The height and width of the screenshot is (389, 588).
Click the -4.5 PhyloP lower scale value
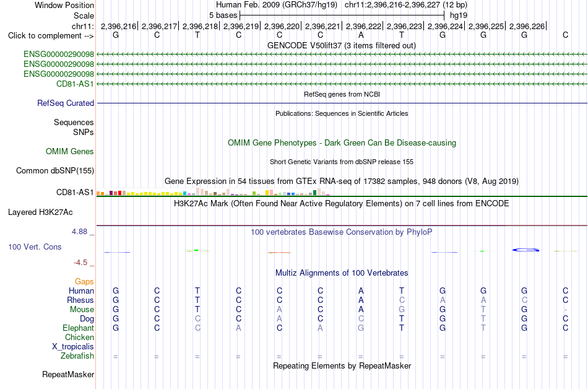click(x=80, y=262)
